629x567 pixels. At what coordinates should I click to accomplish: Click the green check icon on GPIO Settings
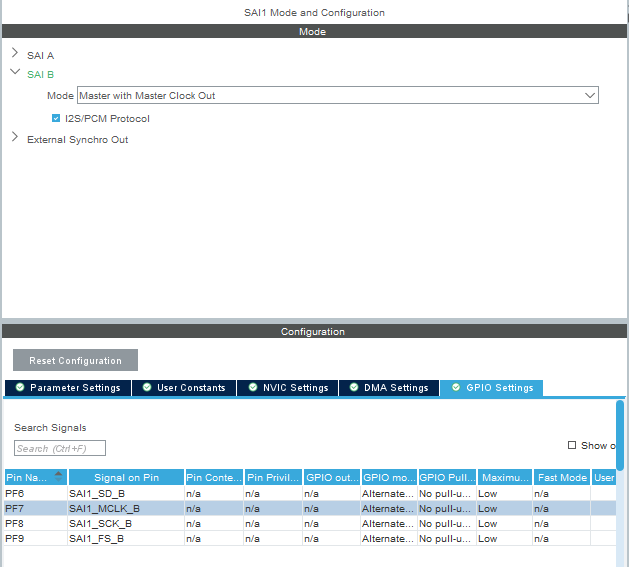click(456, 387)
